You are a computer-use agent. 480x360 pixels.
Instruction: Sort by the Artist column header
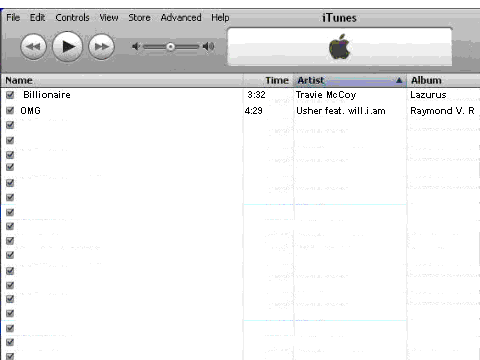click(x=350, y=80)
